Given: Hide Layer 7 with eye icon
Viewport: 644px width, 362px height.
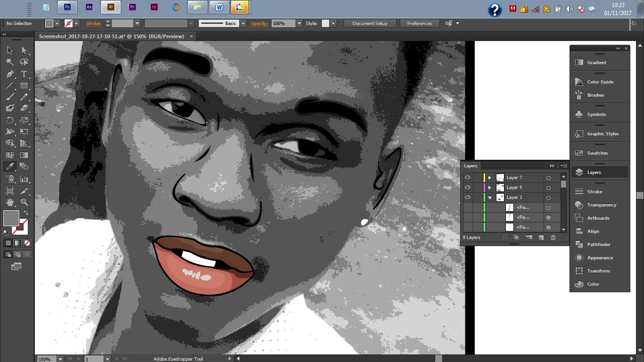Looking at the screenshot, I should pyautogui.click(x=468, y=178).
